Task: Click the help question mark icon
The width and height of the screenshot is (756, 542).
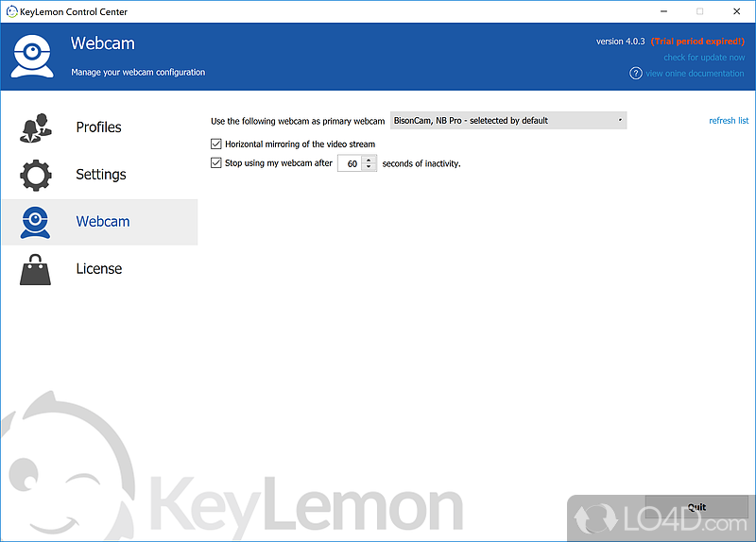Action: coord(636,74)
